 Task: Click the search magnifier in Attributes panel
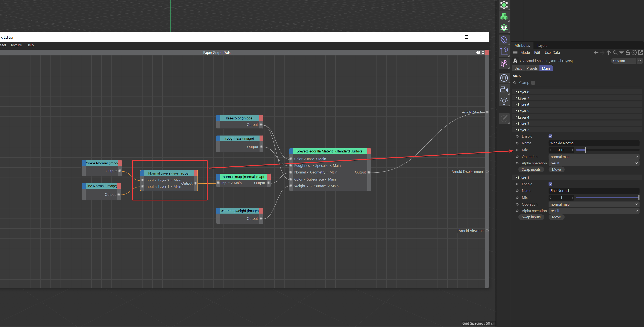615,53
